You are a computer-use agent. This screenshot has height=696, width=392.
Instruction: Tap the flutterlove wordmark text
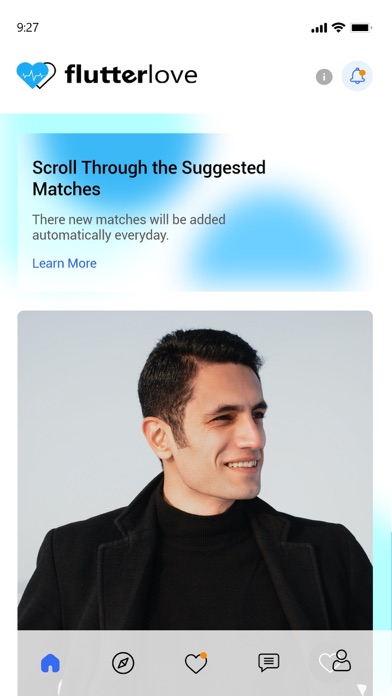point(131,74)
